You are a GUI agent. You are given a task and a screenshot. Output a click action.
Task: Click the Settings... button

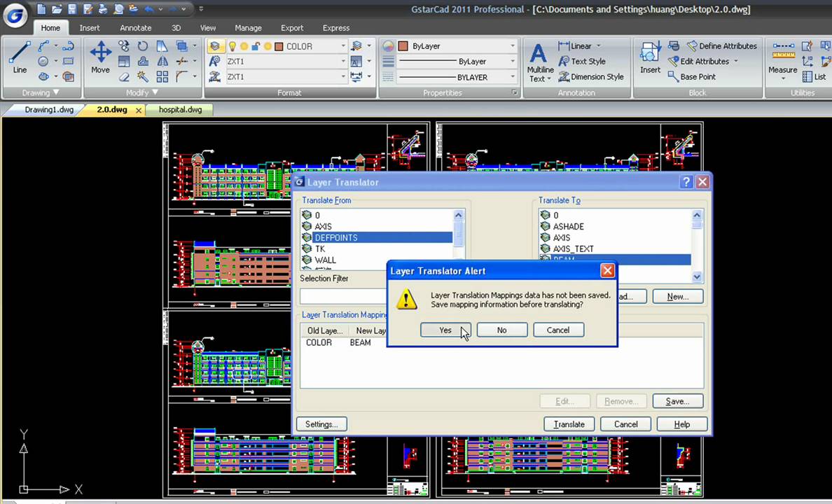click(321, 424)
